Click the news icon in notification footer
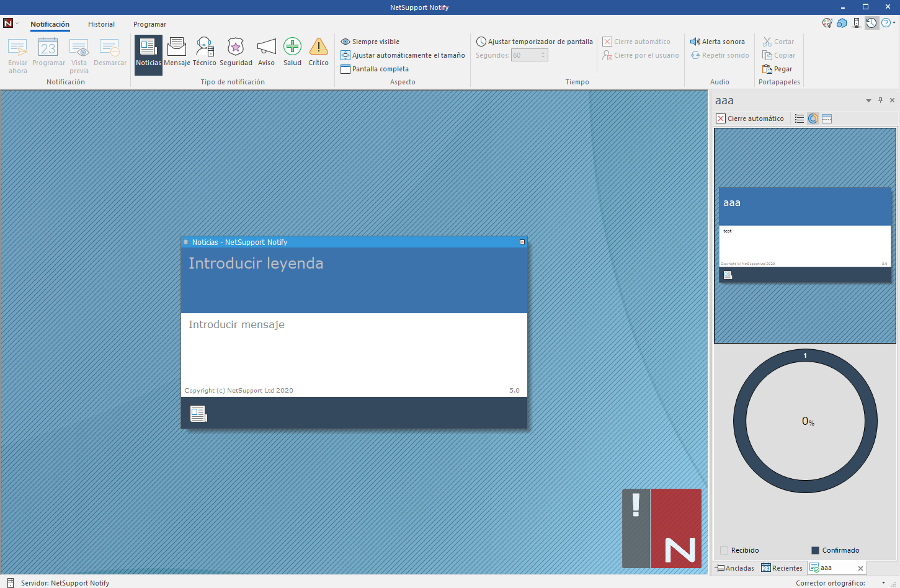 coord(198,414)
